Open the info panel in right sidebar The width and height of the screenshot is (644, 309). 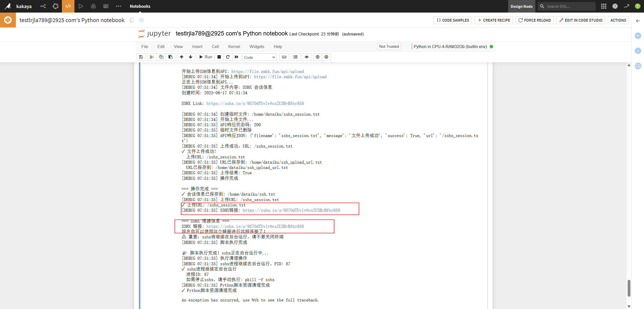pos(638,51)
